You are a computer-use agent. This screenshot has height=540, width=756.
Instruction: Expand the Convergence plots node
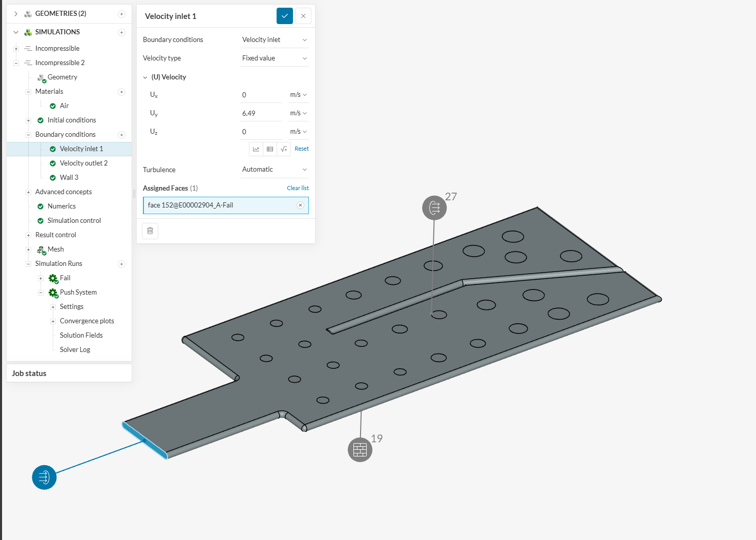point(53,321)
